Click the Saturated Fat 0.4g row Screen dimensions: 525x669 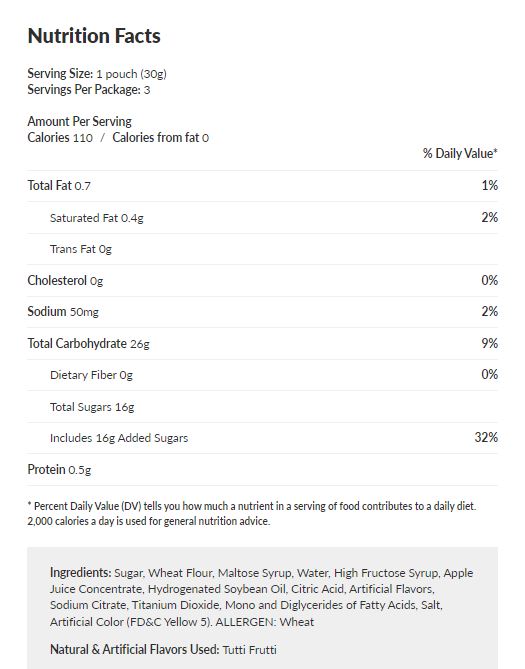262,218
